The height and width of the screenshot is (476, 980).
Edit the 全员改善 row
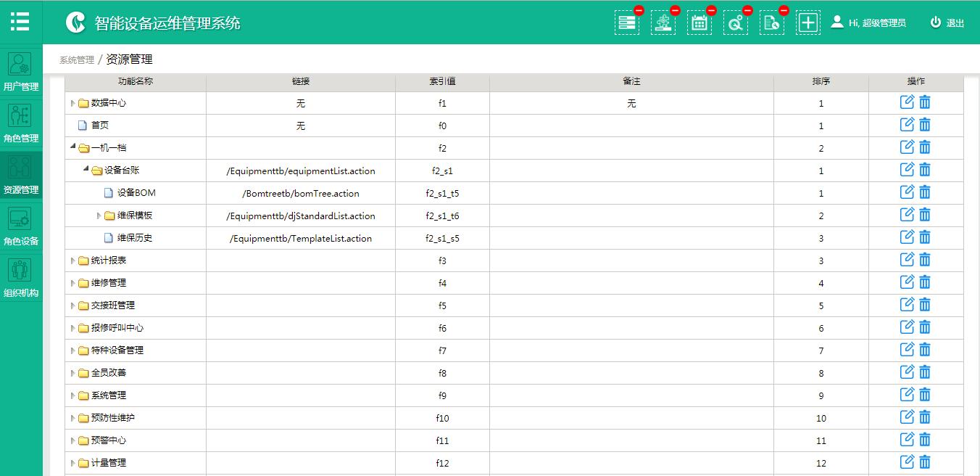[x=907, y=372]
